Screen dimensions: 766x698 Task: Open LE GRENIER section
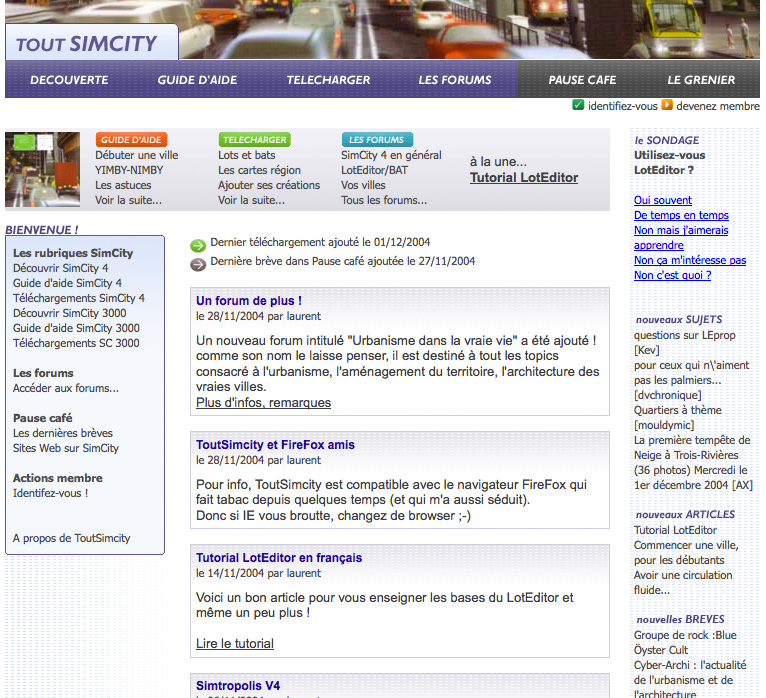[x=701, y=80]
